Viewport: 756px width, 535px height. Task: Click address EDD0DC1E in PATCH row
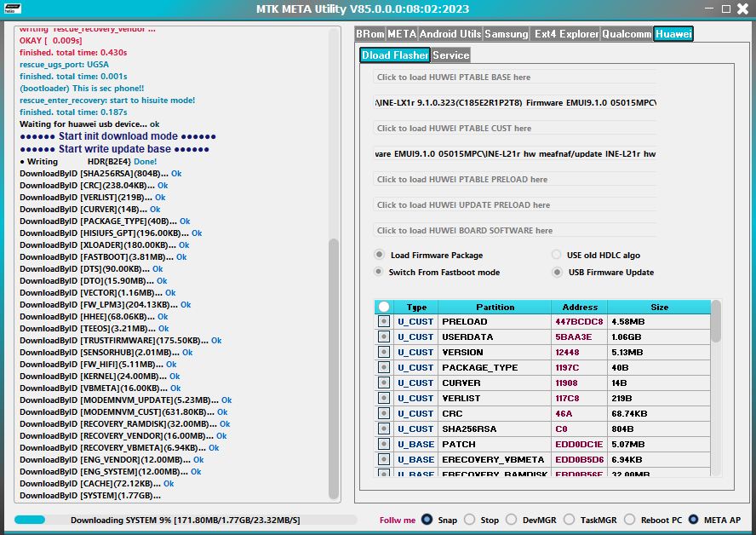580,445
